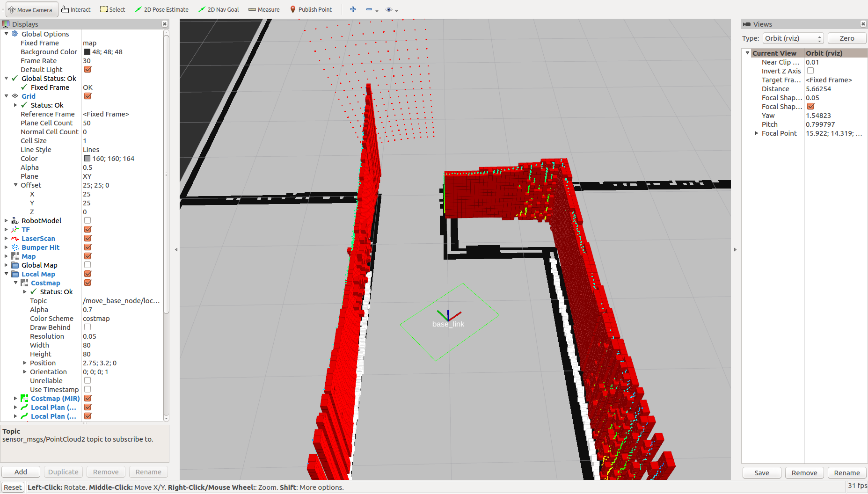The width and height of the screenshot is (868, 494).
Task: Click the Add button under Displays
Action: point(21,472)
